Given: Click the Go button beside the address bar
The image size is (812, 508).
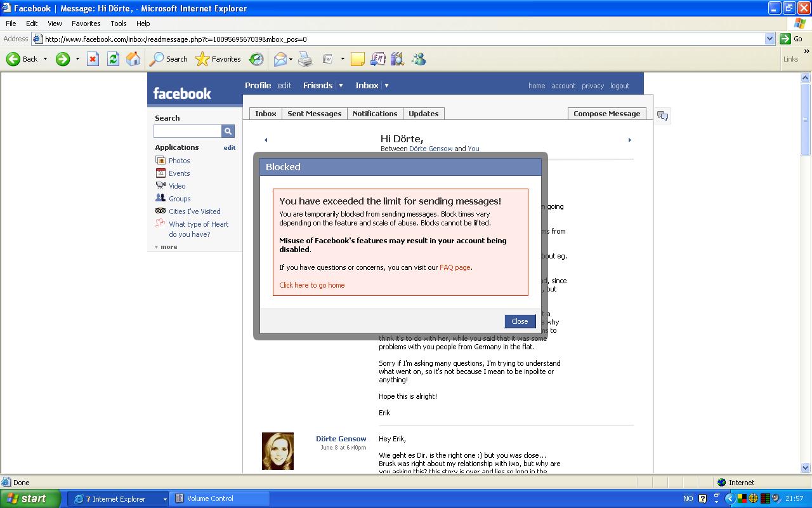Looking at the screenshot, I should (x=792, y=39).
